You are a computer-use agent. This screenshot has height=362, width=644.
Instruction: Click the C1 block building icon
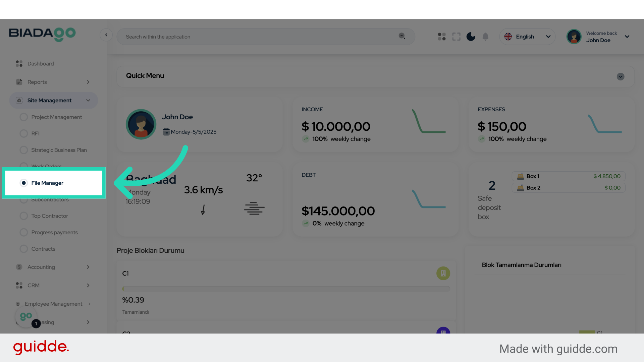pyautogui.click(x=443, y=273)
